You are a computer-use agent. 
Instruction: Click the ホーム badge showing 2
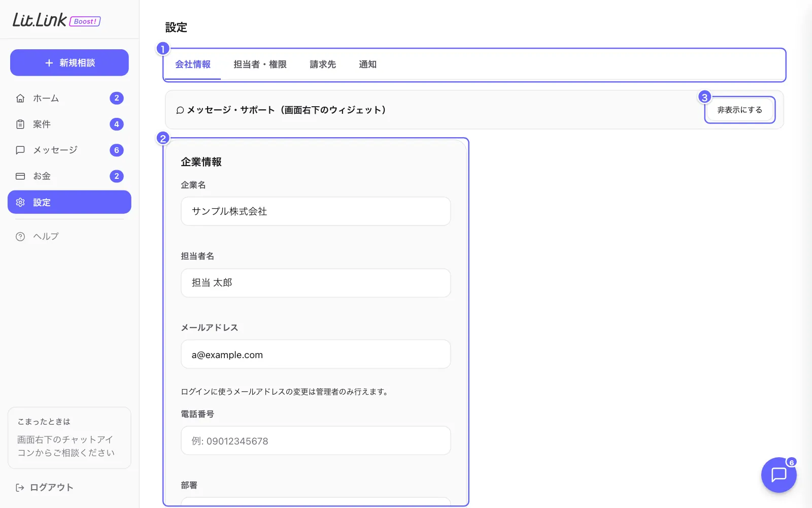point(117,98)
